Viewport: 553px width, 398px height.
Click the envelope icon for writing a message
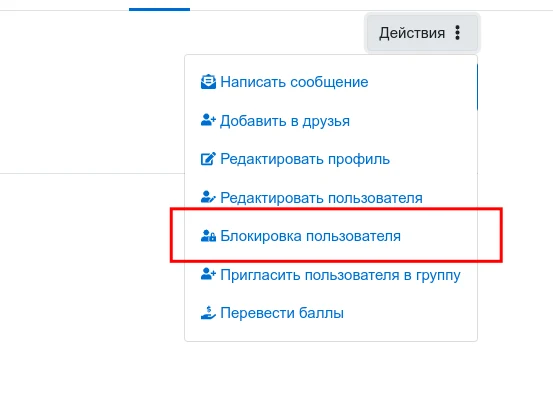click(x=208, y=82)
